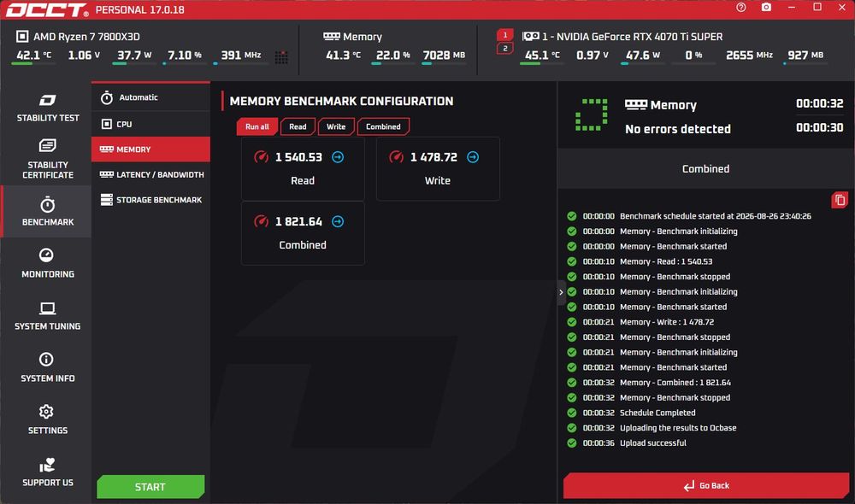Click the Write score gauge icon
Screen dimensions: 855x504
(x=397, y=157)
